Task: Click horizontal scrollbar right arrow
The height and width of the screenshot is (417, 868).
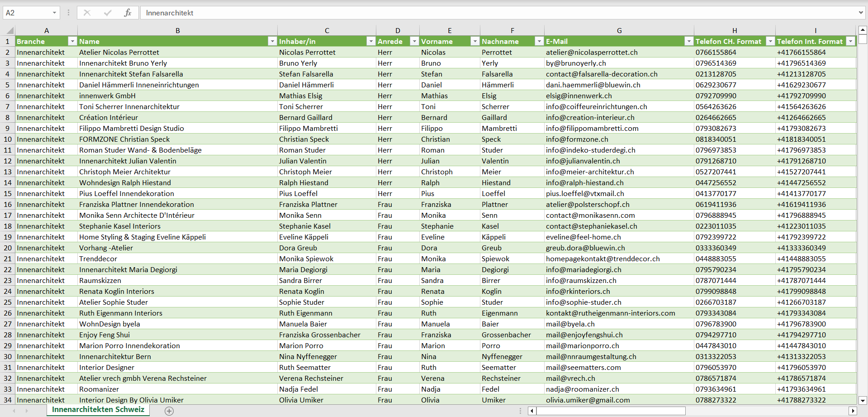Action: coord(853,411)
